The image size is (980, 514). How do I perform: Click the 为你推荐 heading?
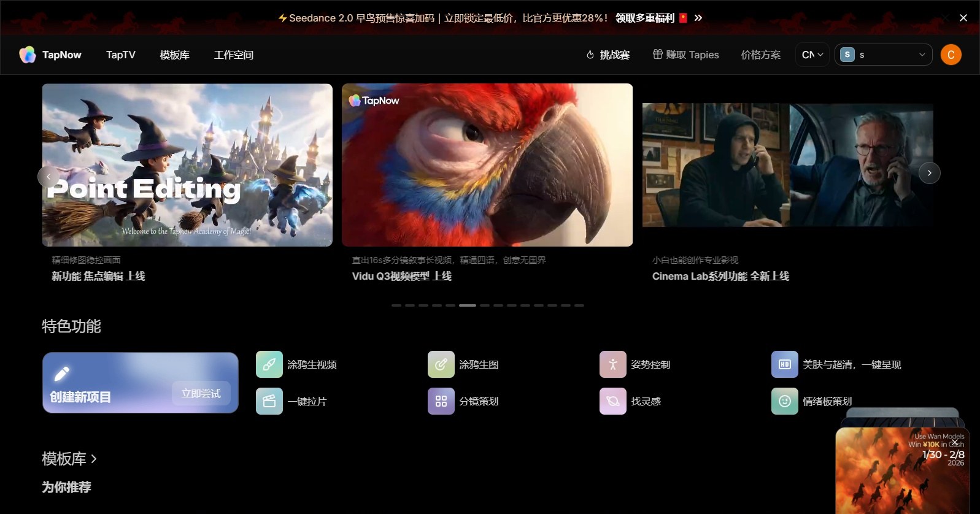(x=66, y=487)
